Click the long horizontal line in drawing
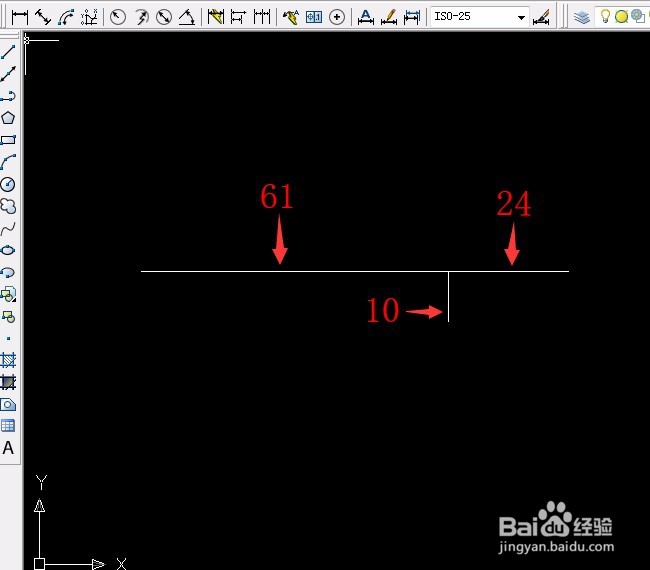The image size is (650, 570). pyautogui.click(x=355, y=272)
